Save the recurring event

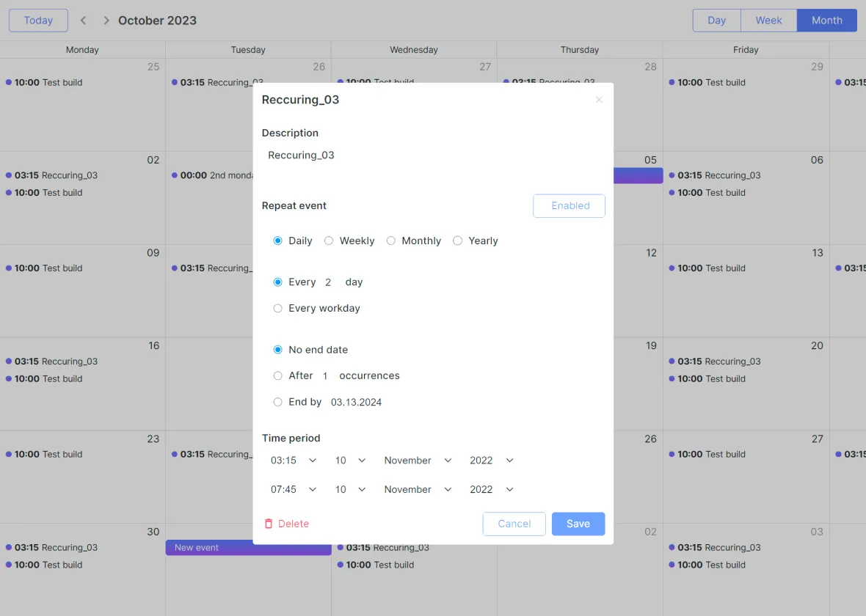(578, 524)
